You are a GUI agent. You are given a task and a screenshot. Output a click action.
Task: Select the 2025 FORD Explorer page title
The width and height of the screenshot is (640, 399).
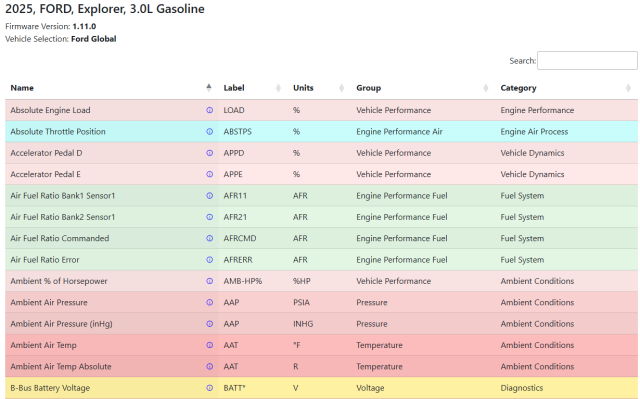coord(105,9)
